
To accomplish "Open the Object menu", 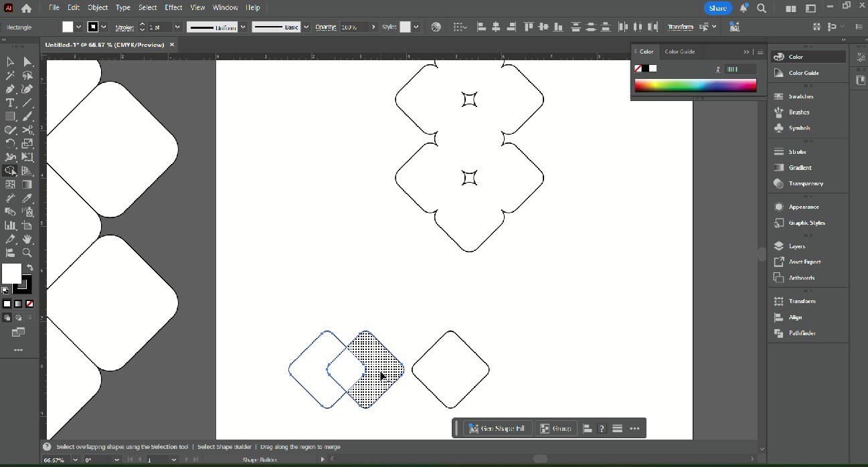I will pos(98,7).
